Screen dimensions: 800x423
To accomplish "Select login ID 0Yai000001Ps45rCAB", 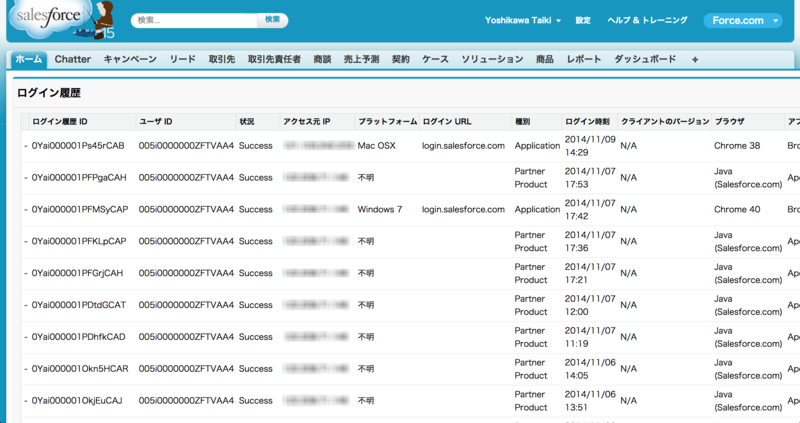I will [78, 146].
